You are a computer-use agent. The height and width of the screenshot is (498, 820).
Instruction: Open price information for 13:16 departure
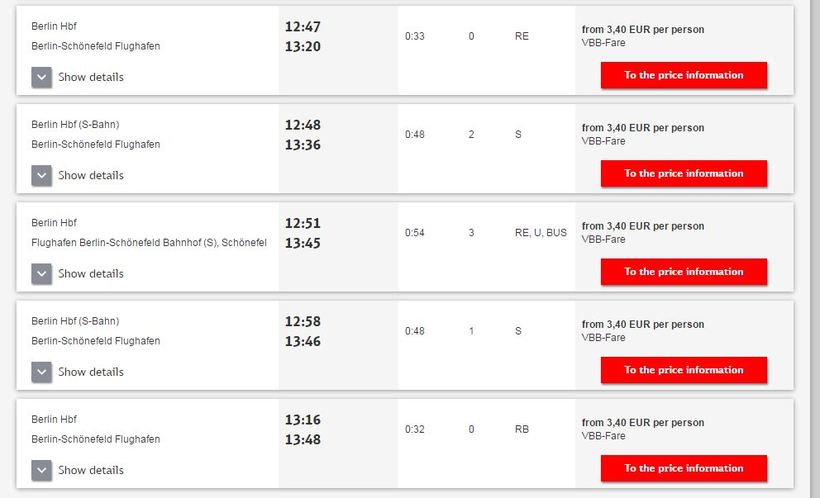[x=684, y=468]
